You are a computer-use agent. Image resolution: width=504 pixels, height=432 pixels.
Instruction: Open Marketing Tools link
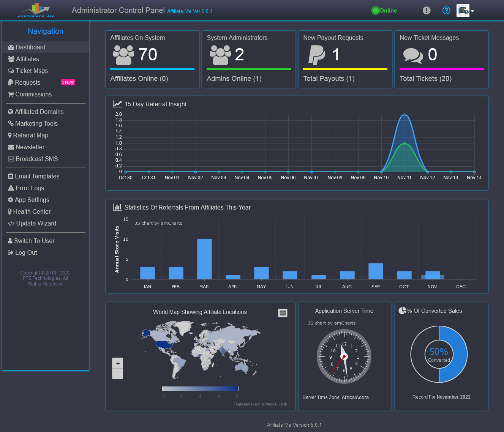click(x=36, y=123)
